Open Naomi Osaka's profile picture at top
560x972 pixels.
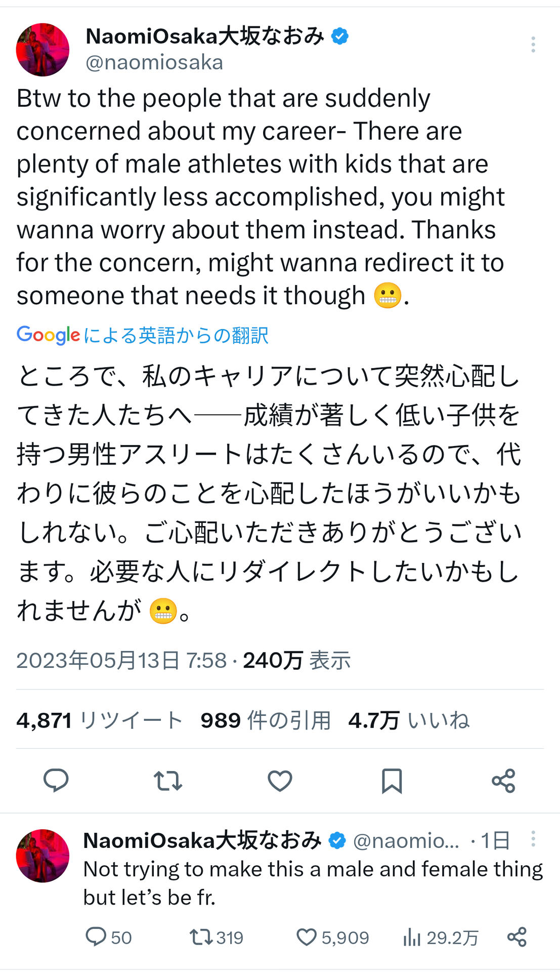pos(42,50)
